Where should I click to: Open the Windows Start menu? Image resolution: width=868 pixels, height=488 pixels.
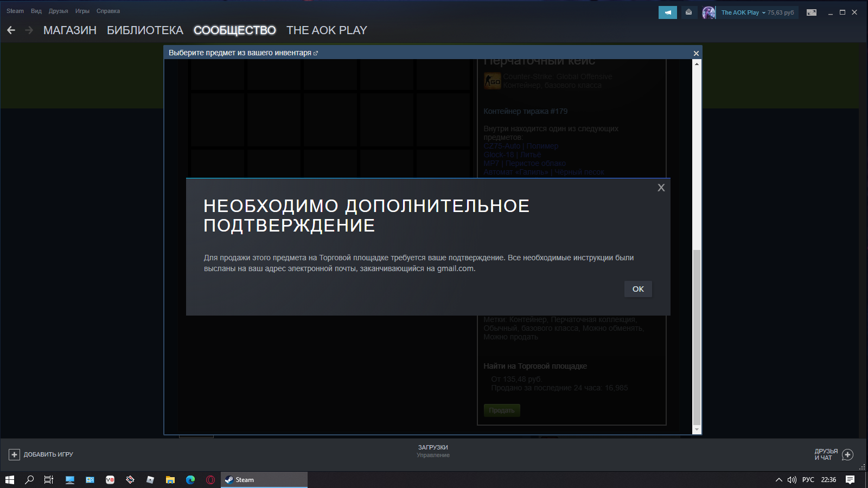(x=10, y=480)
